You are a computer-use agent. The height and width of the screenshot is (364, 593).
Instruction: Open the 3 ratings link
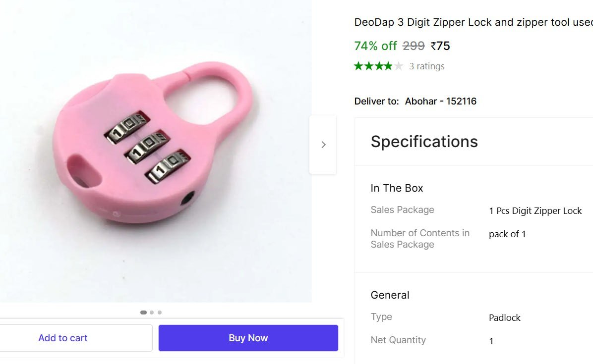tap(426, 66)
